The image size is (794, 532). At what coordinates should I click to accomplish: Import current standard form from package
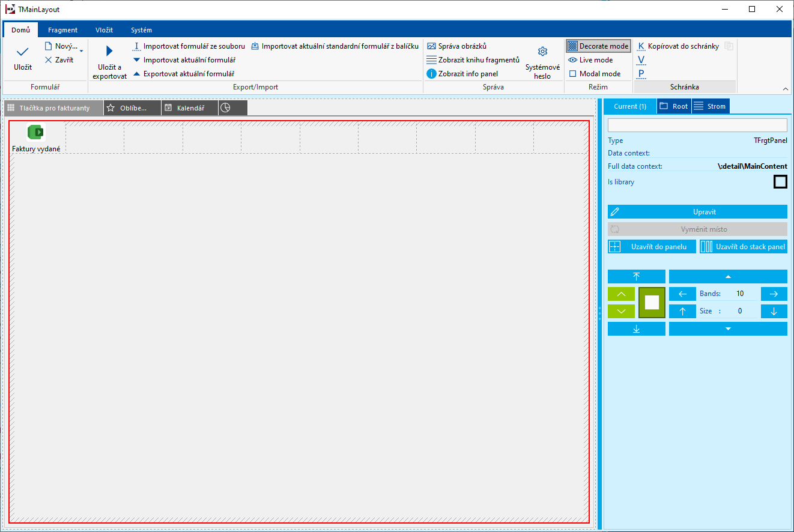click(335, 46)
